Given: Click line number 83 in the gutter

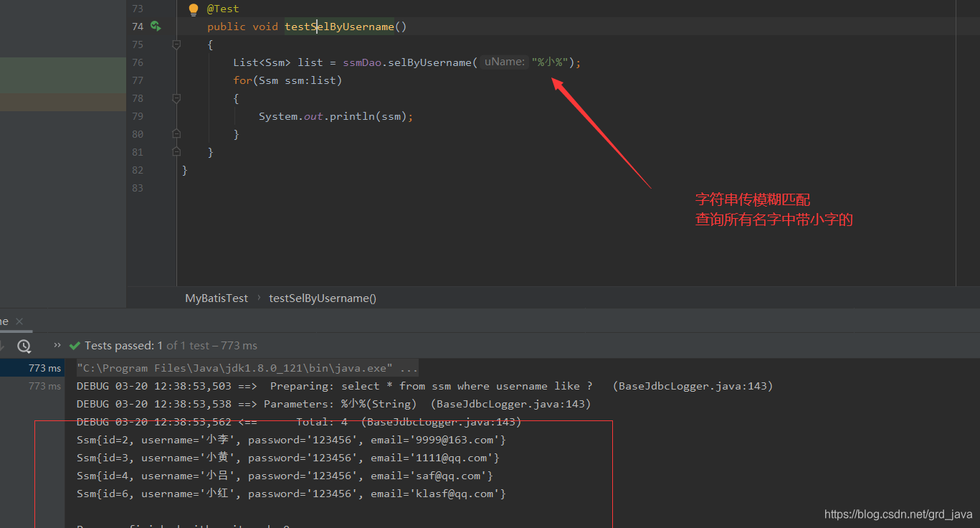Looking at the screenshot, I should 137,188.
